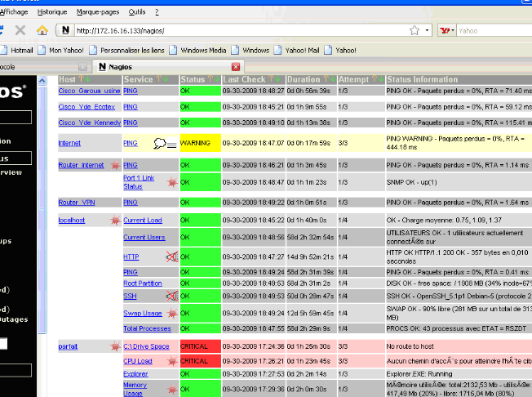Open the Cisco_Garoua_usine host link
Screen dimensions: 532x397
click(x=89, y=91)
